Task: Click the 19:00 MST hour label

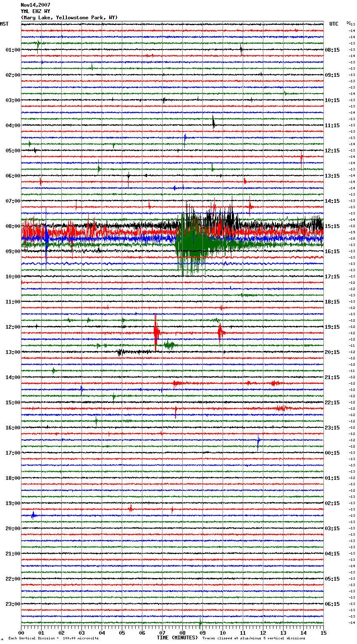Action: pos(13,503)
